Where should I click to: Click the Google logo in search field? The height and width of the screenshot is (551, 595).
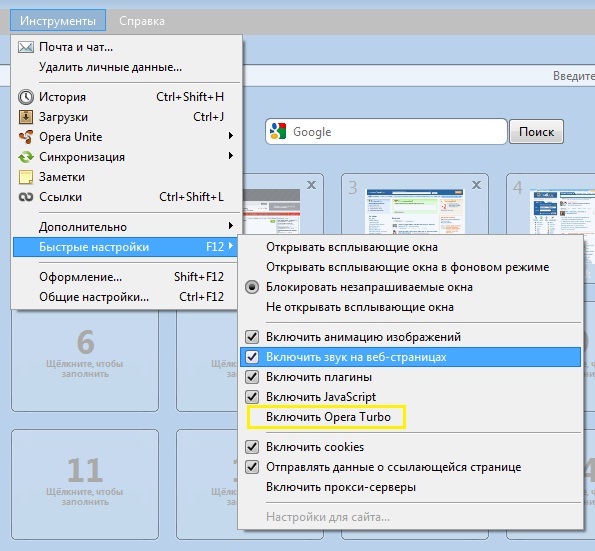[x=278, y=131]
